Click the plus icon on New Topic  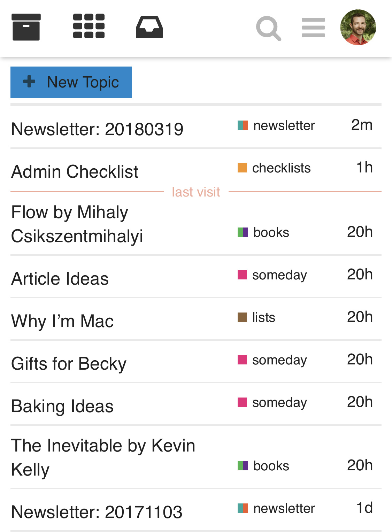(x=29, y=82)
